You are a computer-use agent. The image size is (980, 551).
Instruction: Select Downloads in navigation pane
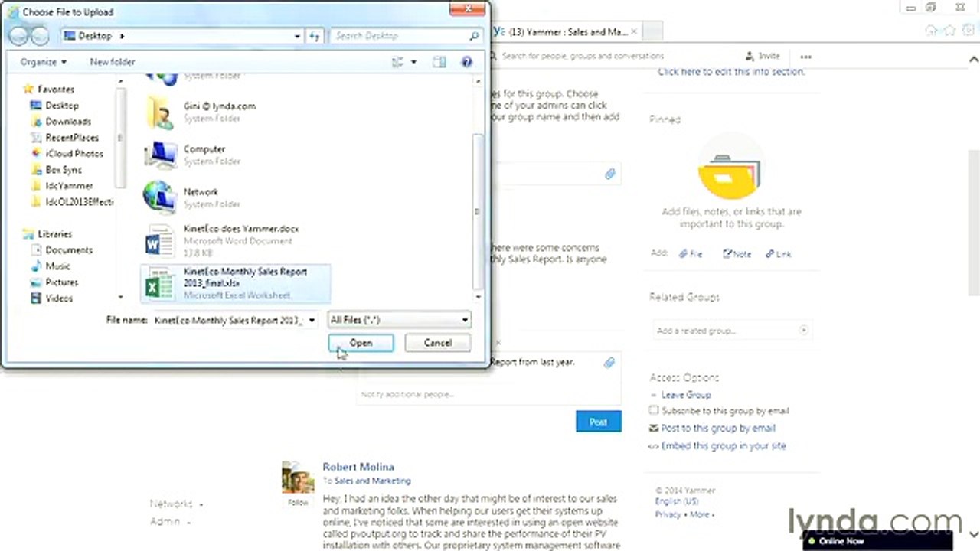tap(68, 122)
